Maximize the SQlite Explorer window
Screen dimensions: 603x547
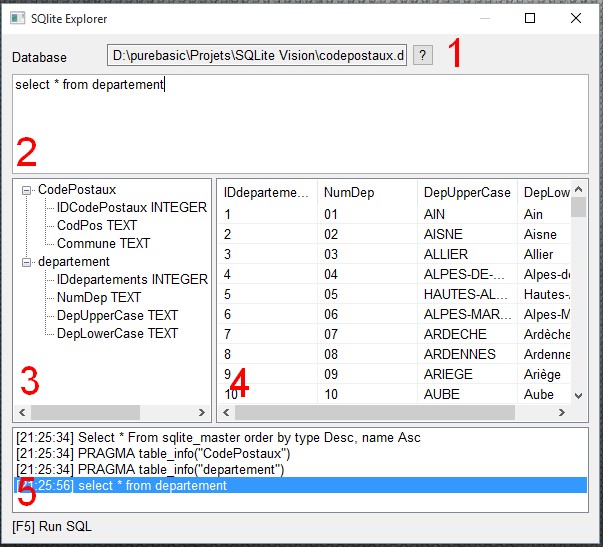tap(530, 18)
